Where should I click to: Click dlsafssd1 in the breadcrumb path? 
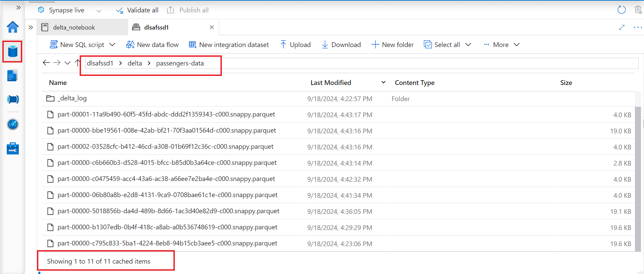tap(100, 63)
